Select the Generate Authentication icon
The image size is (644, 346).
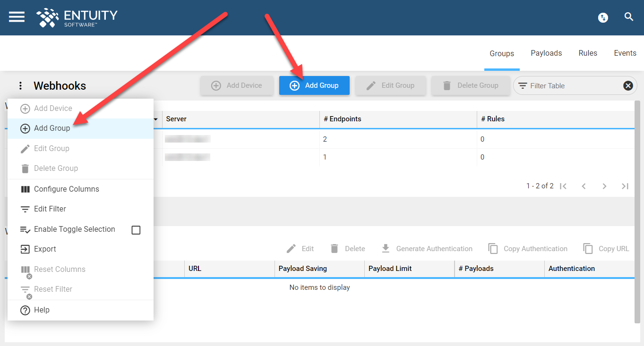point(385,248)
